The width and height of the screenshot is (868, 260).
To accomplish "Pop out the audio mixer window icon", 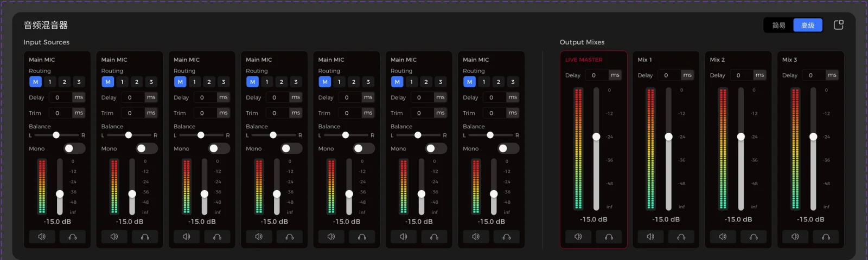I will pyautogui.click(x=839, y=25).
